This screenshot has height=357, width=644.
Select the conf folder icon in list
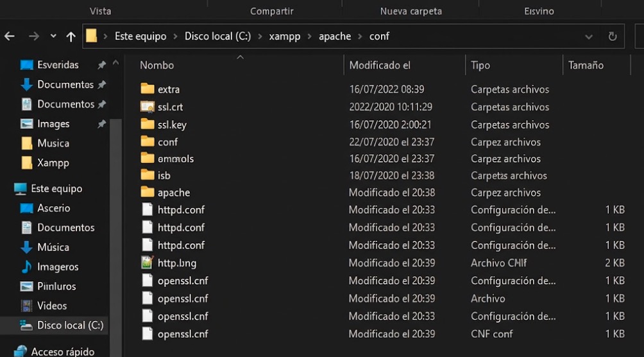coord(148,142)
